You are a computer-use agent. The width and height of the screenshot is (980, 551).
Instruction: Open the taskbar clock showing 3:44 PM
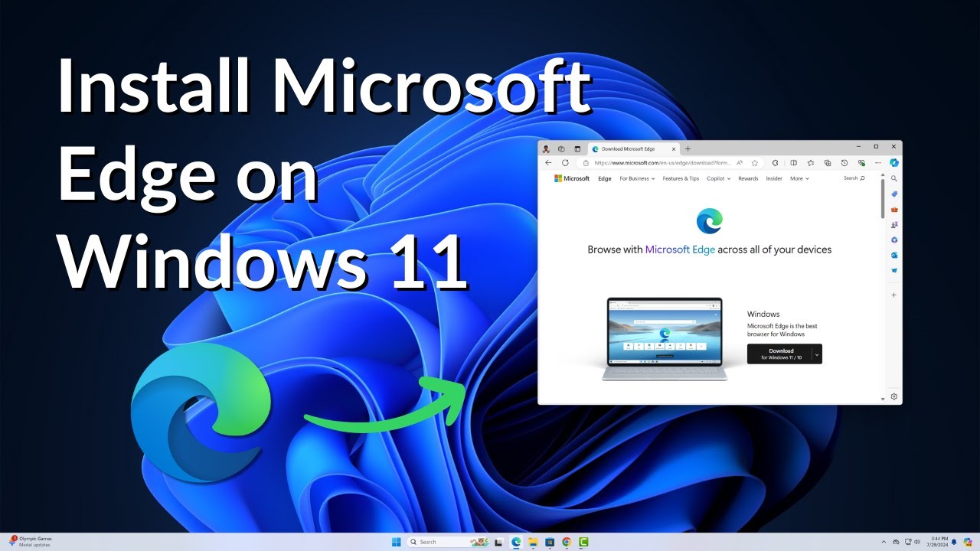coord(939,542)
